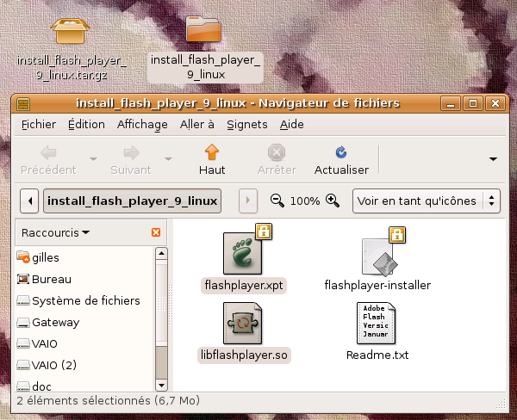Screen dimensions: 517x420
Task: Click the path bar right scroll arrow
Action: [248, 201]
